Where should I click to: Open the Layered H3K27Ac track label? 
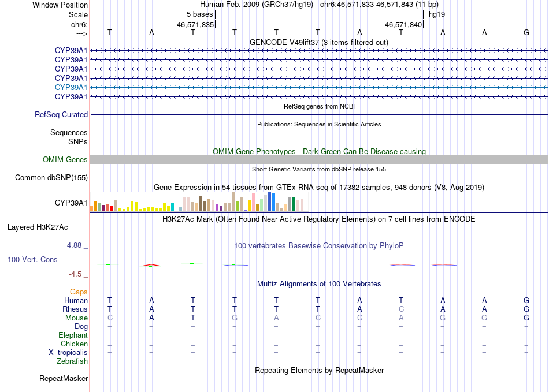point(38,227)
